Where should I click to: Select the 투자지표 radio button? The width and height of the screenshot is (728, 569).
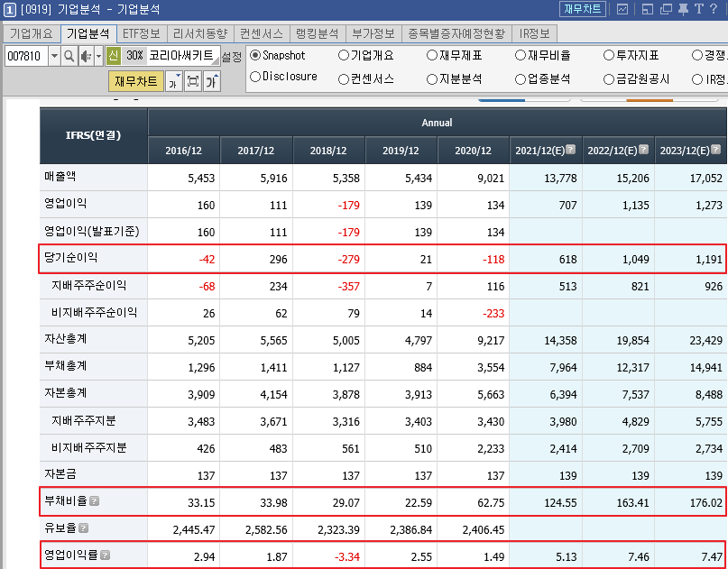point(609,55)
